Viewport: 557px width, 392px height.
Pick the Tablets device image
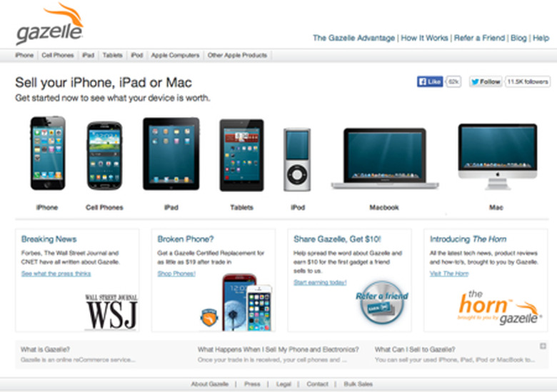tap(241, 155)
